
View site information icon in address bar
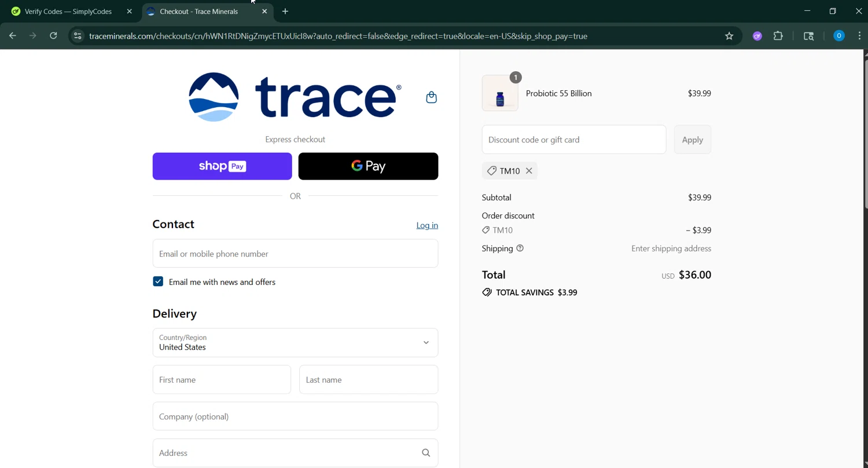tap(78, 36)
